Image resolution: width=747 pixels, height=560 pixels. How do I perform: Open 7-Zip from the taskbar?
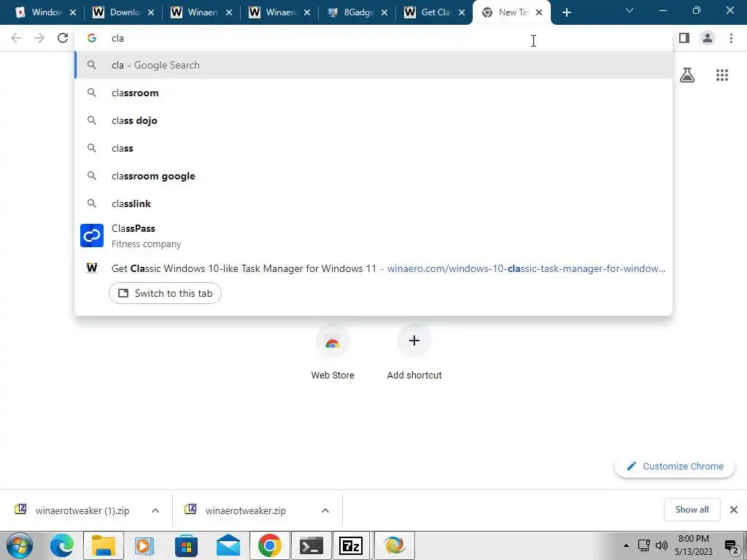pos(351,545)
